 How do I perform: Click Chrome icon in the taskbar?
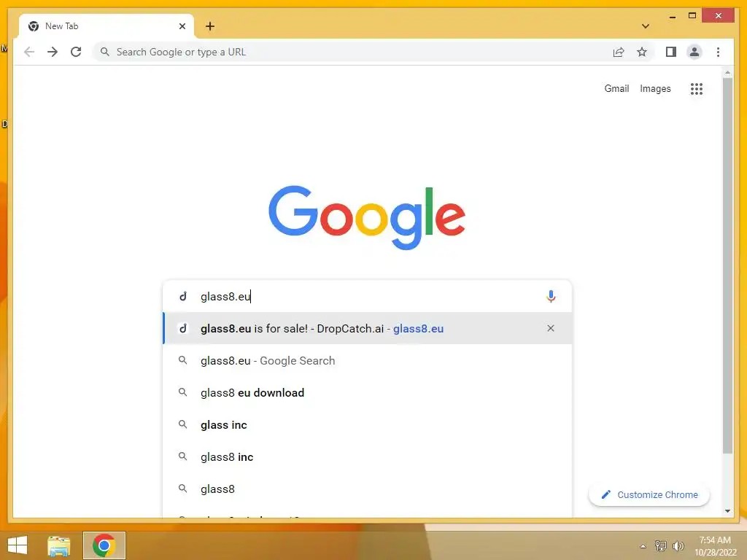tap(104, 545)
